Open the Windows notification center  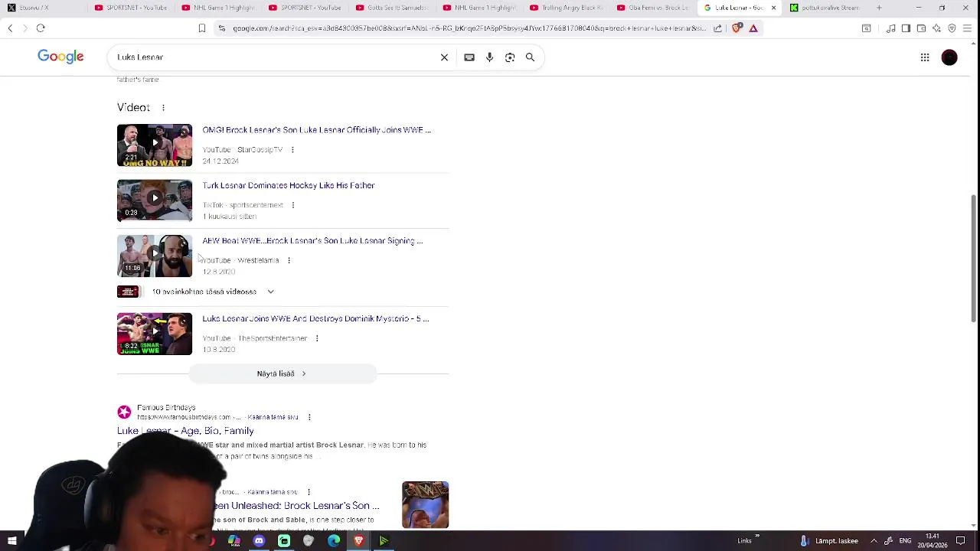(961, 541)
